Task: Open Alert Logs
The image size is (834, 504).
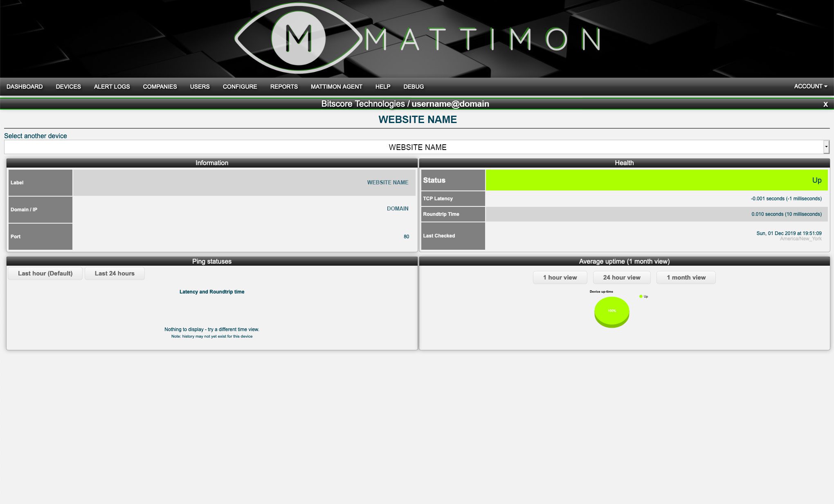Action: coord(112,87)
